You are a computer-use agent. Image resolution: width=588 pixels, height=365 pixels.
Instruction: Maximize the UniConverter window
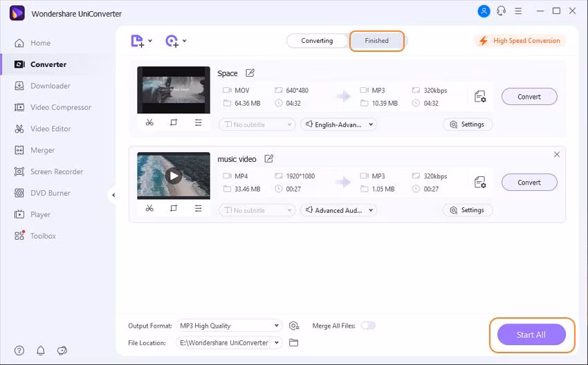[556, 11]
